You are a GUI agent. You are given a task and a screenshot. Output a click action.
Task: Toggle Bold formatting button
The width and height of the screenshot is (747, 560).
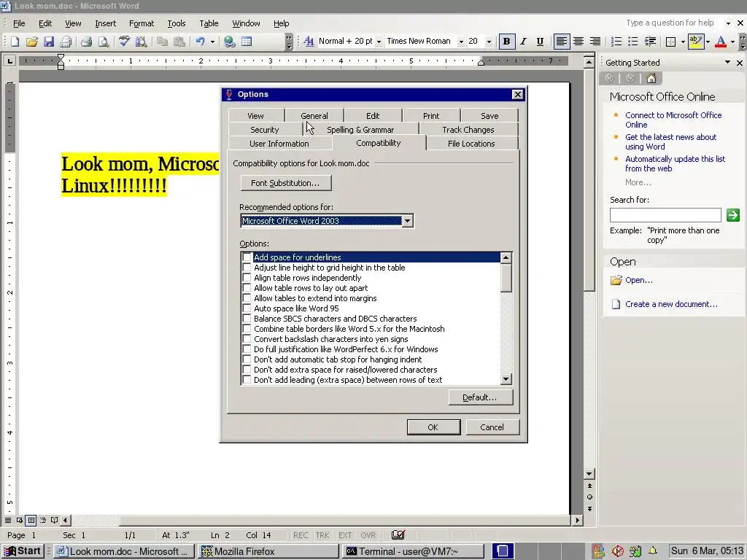pos(506,42)
